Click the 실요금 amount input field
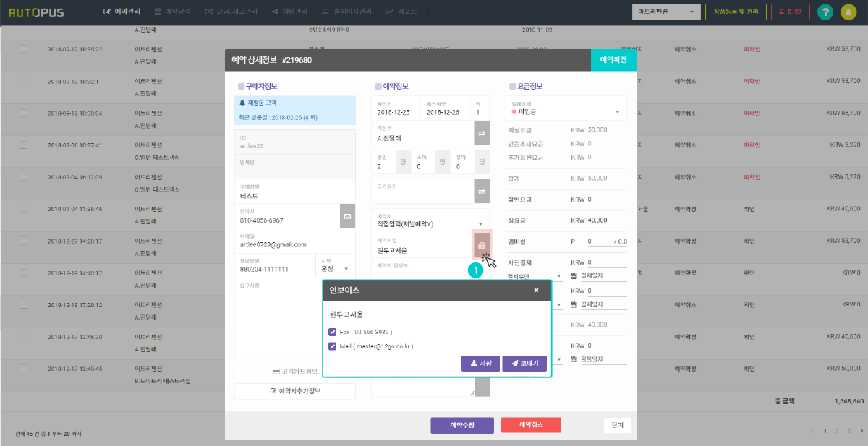 [606, 220]
